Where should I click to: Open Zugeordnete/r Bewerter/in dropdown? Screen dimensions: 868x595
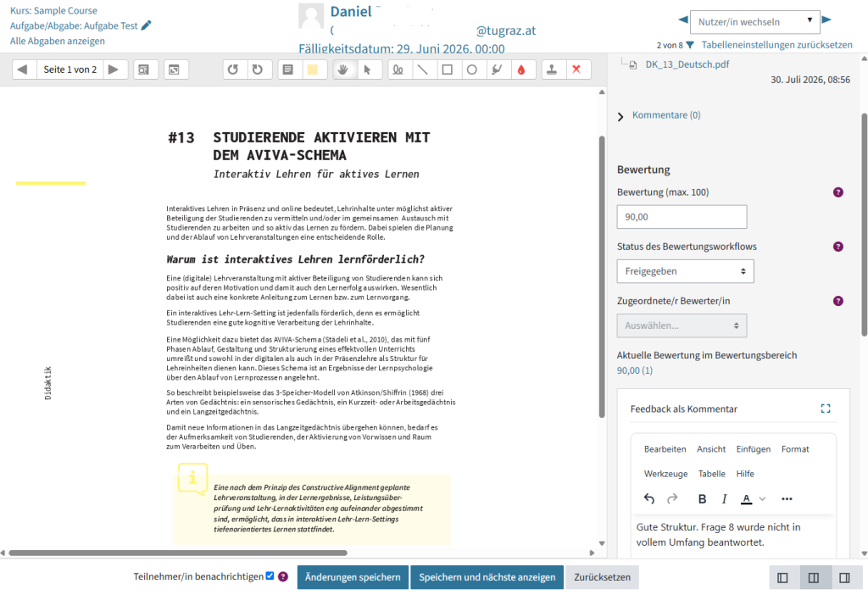click(x=682, y=325)
